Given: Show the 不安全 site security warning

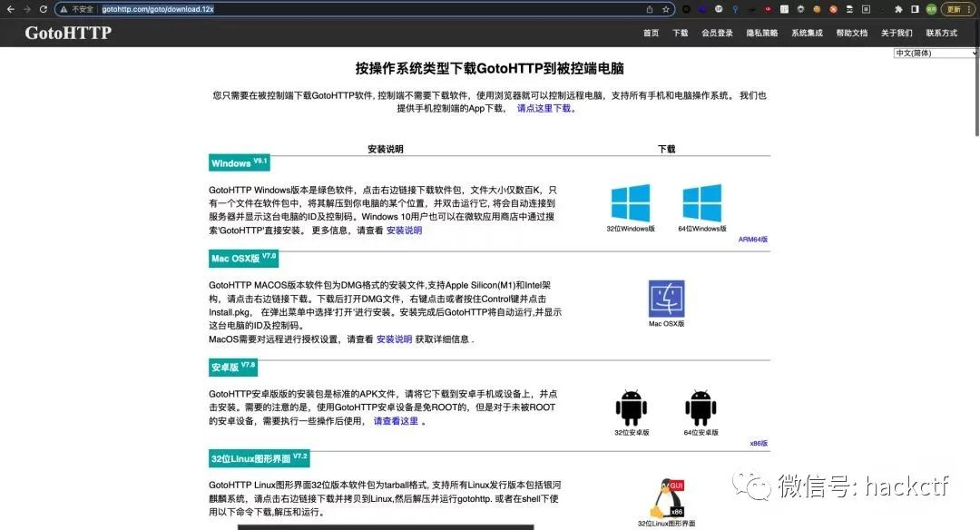Looking at the screenshot, I should [x=77, y=9].
